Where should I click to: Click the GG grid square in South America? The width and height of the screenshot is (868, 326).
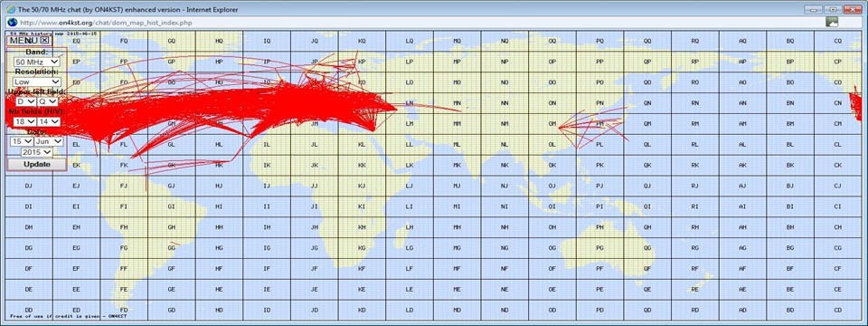pyautogui.click(x=172, y=247)
